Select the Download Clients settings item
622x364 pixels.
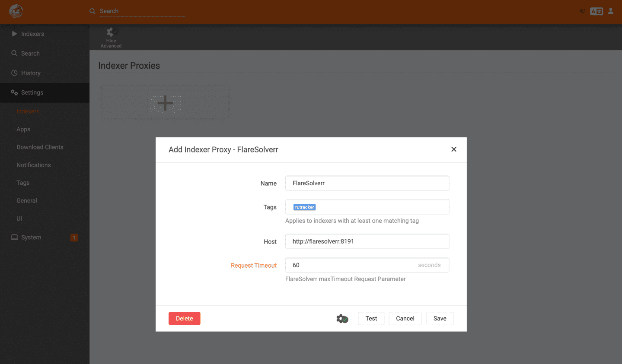[40, 147]
